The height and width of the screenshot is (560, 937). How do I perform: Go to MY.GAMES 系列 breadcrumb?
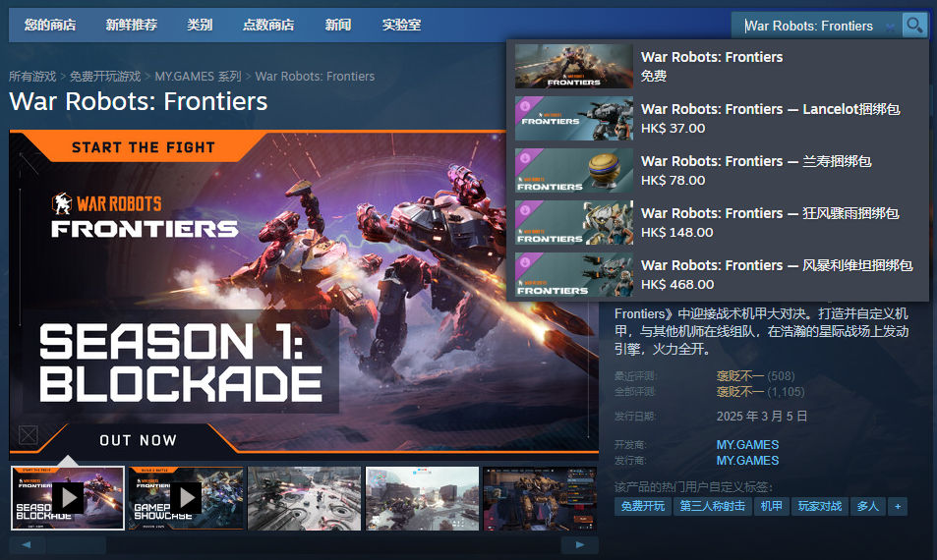(x=198, y=77)
